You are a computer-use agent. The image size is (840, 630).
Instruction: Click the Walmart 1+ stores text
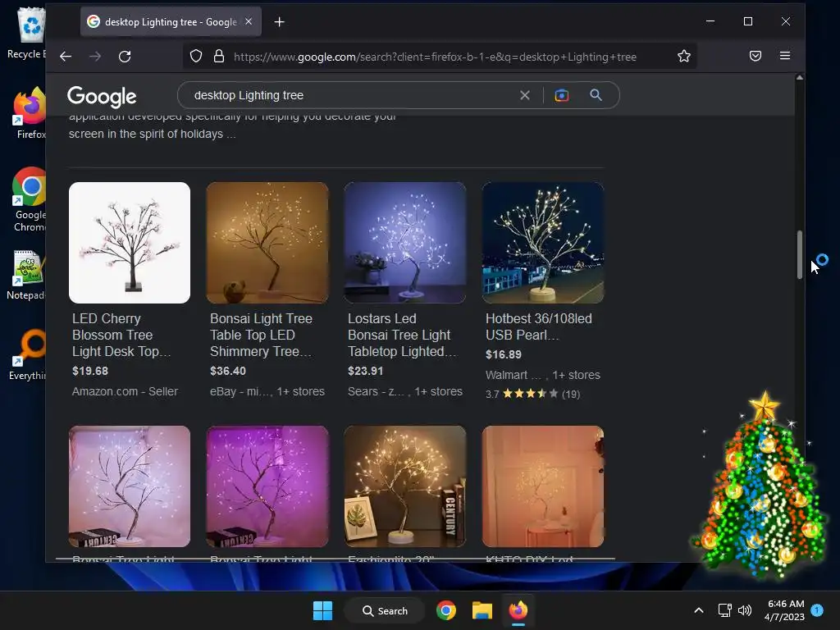tap(543, 375)
